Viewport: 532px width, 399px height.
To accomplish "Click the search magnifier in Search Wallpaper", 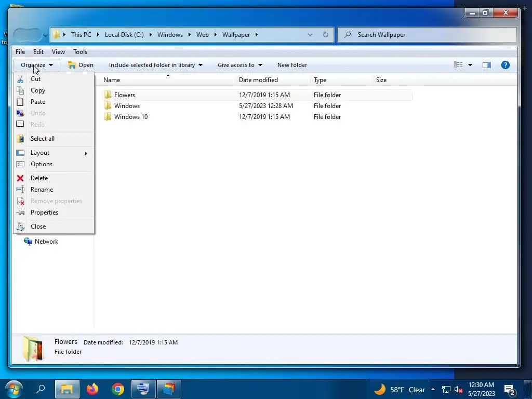I will coord(348,35).
